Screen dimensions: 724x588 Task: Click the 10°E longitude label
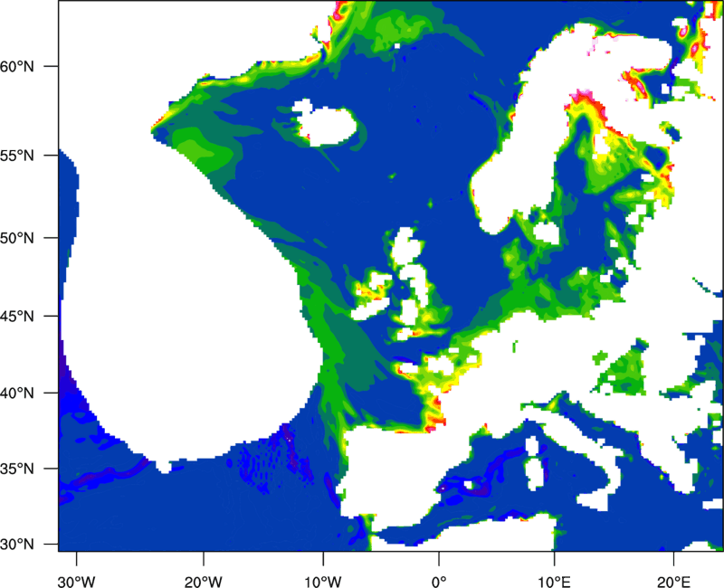pyautogui.click(x=554, y=582)
